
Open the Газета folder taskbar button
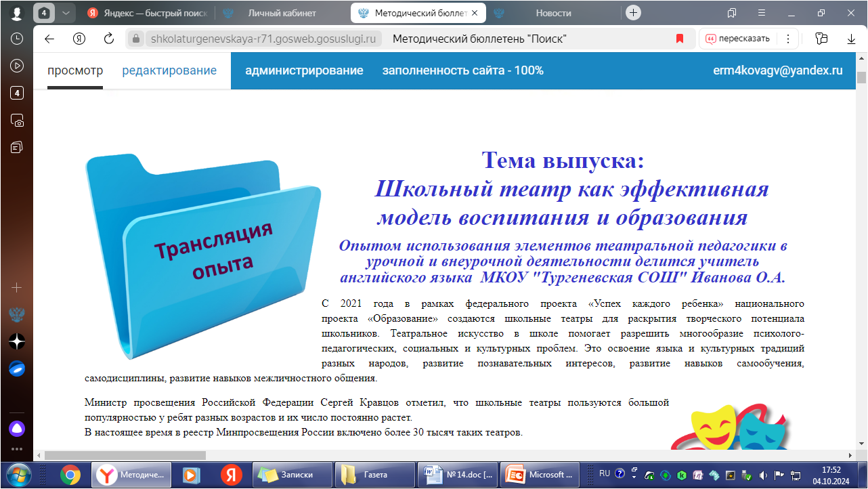coord(375,475)
